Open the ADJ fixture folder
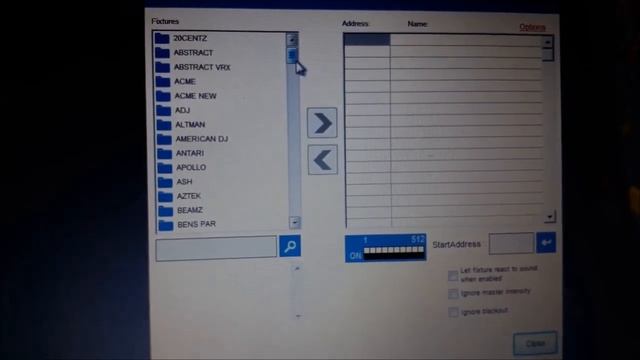Viewport: 640px width, 360px height. (173, 110)
